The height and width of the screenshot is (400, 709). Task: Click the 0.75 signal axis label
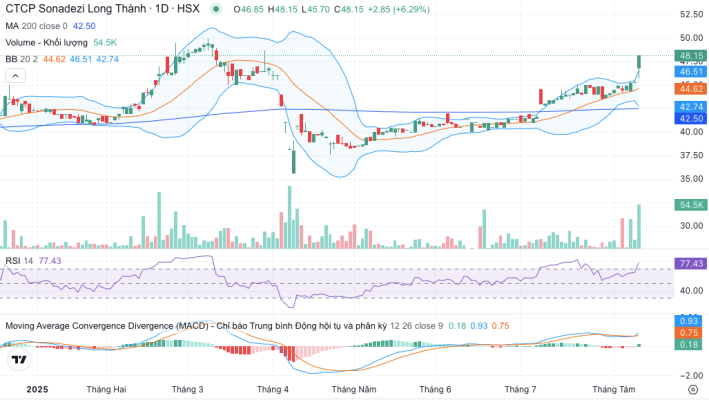click(689, 333)
